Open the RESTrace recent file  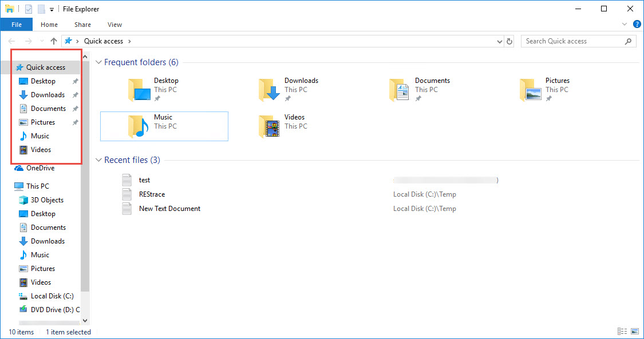[x=151, y=194]
